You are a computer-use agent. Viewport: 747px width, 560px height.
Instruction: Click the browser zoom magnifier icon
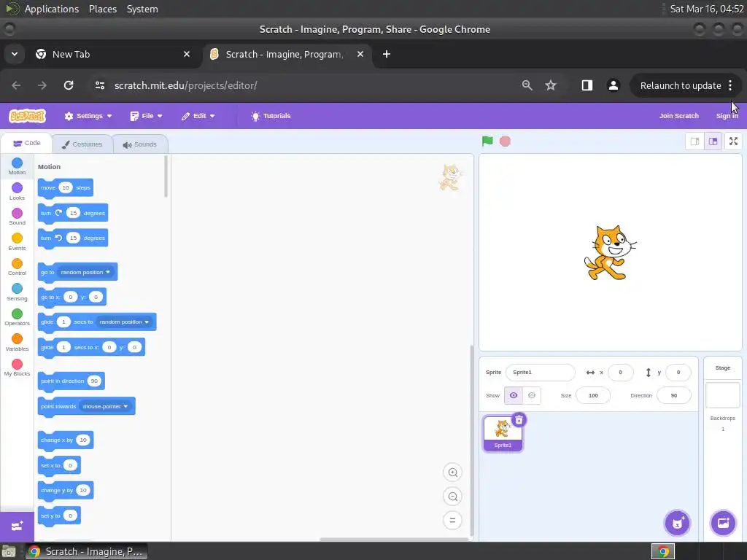(527, 85)
